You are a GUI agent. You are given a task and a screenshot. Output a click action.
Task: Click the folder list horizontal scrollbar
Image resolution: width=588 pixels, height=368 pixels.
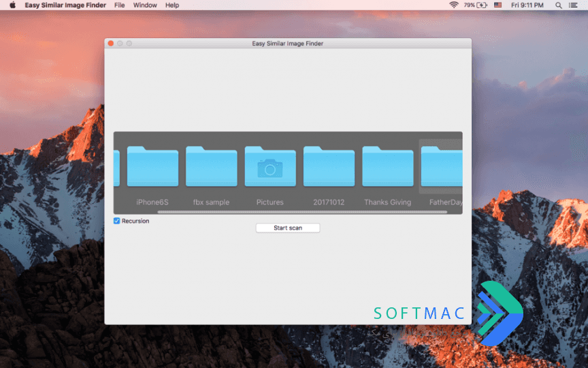click(x=302, y=212)
